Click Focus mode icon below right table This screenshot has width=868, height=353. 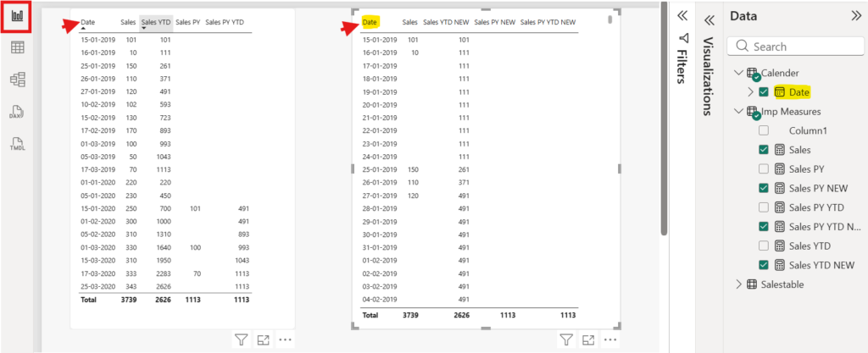pyautogui.click(x=588, y=339)
